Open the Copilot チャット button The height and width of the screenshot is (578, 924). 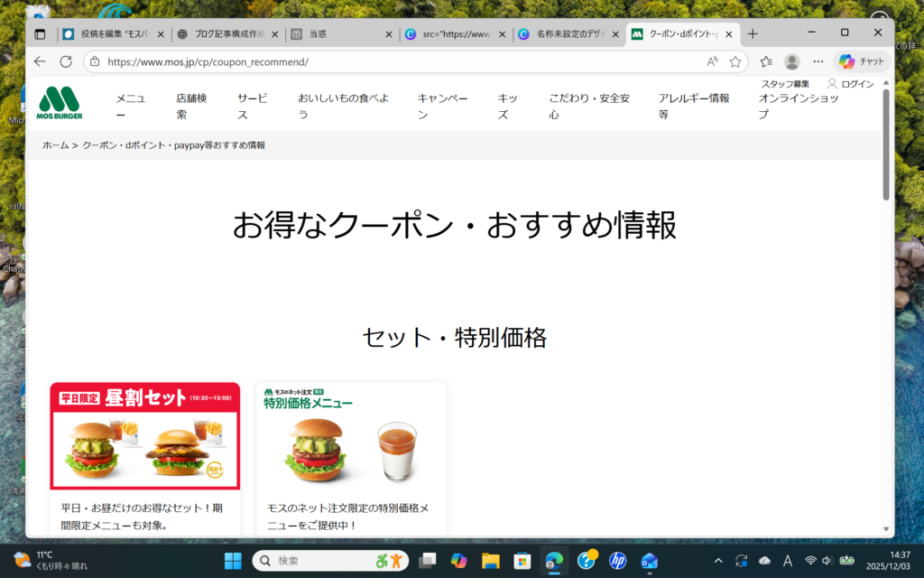pyautogui.click(x=862, y=61)
